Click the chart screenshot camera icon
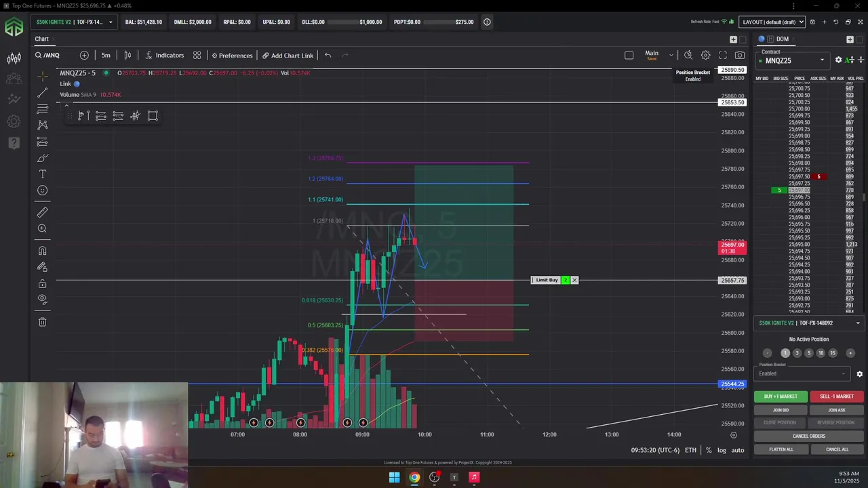Image resolution: width=868 pixels, height=488 pixels. pos(740,55)
